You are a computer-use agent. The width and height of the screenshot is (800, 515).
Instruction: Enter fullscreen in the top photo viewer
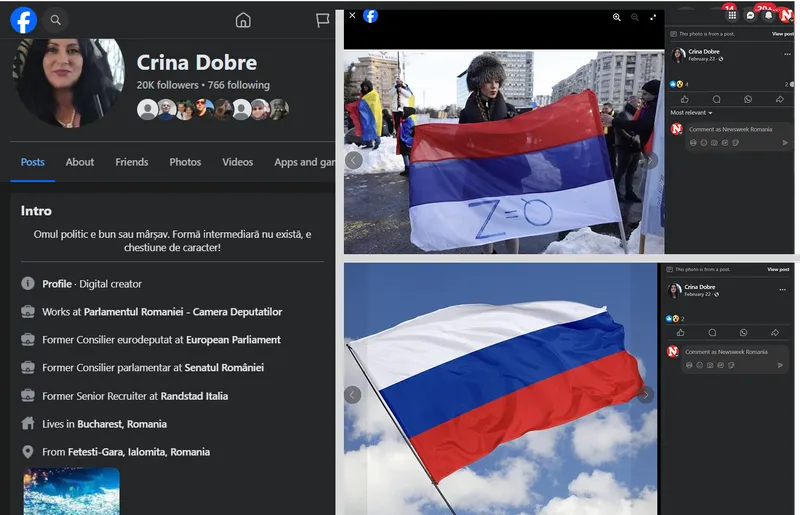[x=654, y=17]
